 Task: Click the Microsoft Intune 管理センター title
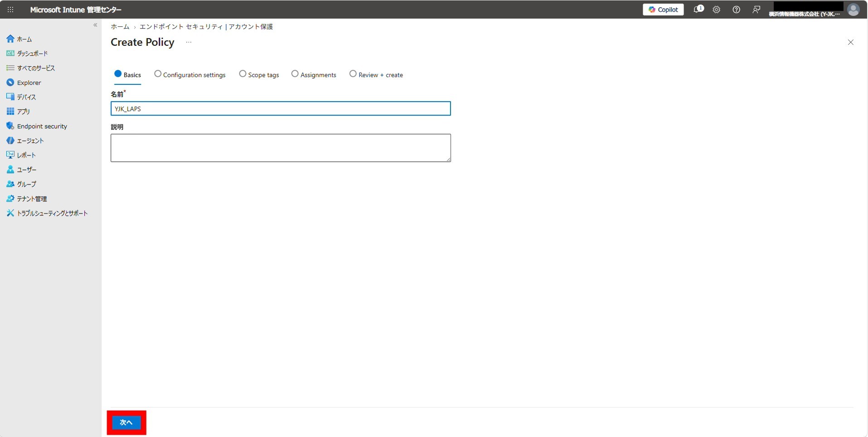pos(76,10)
